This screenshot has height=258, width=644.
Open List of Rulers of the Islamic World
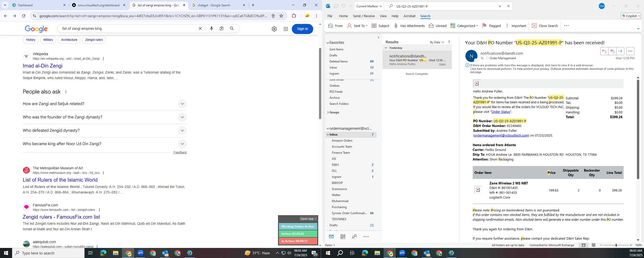click(60, 180)
